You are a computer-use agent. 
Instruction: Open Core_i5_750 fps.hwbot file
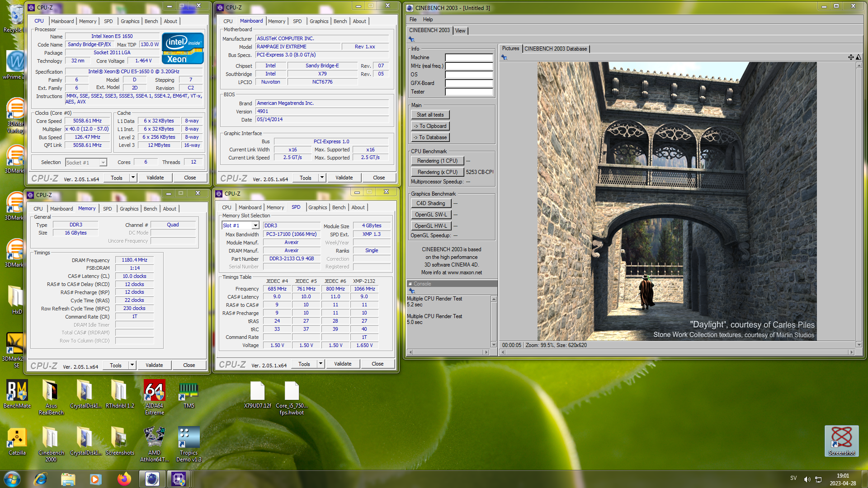292,398
